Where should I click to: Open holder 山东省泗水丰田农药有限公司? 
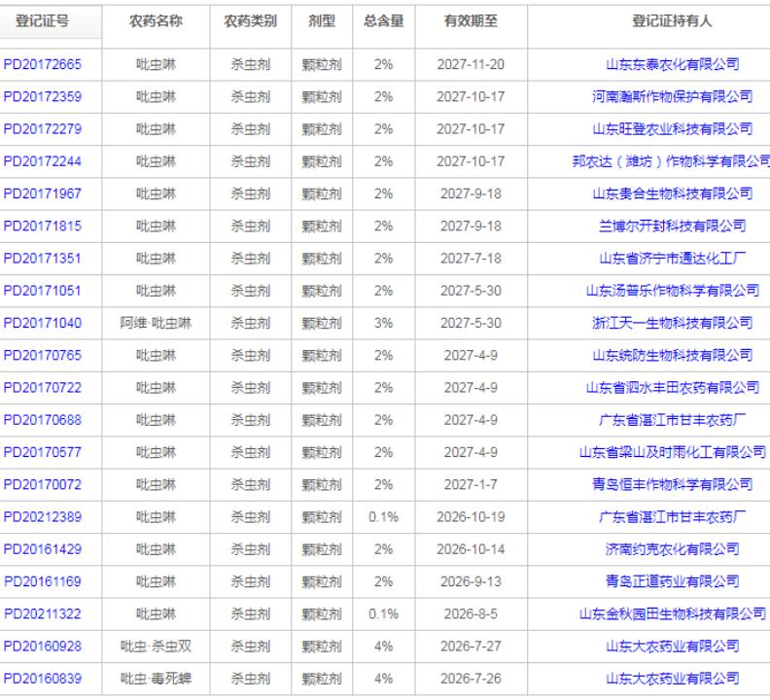tap(672, 388)
